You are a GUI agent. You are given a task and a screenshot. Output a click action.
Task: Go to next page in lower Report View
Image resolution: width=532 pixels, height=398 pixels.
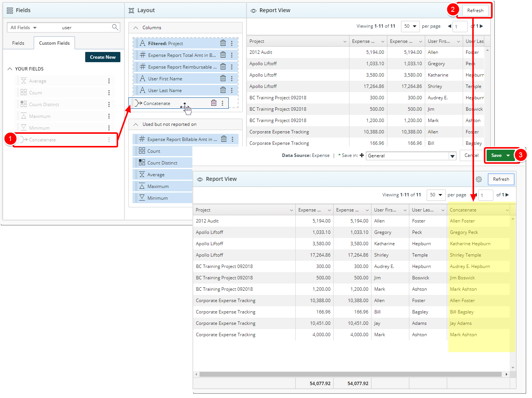point(507,195)
